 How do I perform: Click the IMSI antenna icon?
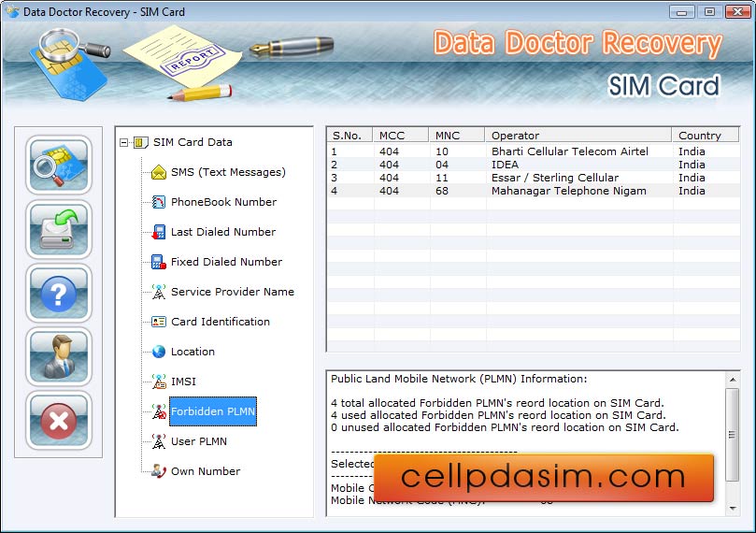click(x=159, y=382)
